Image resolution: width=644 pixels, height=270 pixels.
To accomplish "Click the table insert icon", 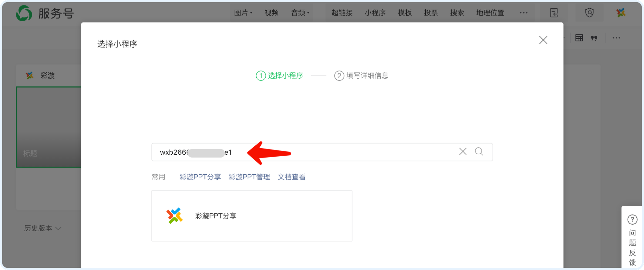I will [x=579, y=38].
